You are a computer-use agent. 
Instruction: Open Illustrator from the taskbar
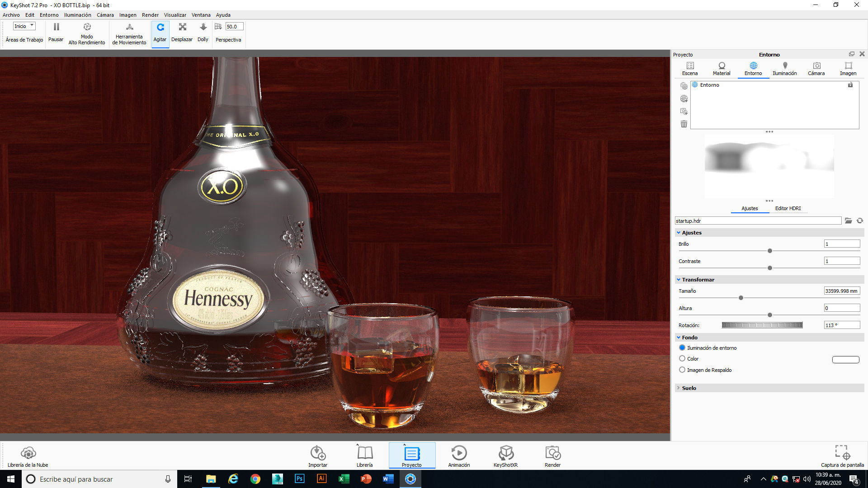tap(322, 479)
